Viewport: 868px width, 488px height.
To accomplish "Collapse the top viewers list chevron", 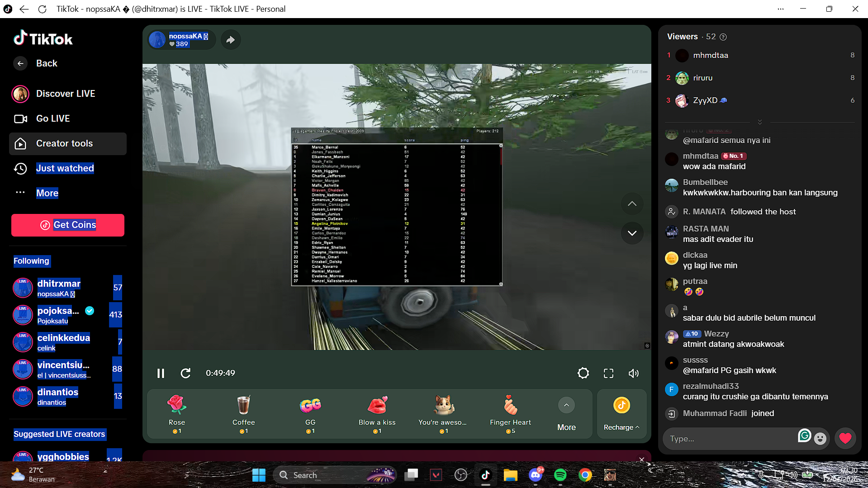I will tap(760, 122).
